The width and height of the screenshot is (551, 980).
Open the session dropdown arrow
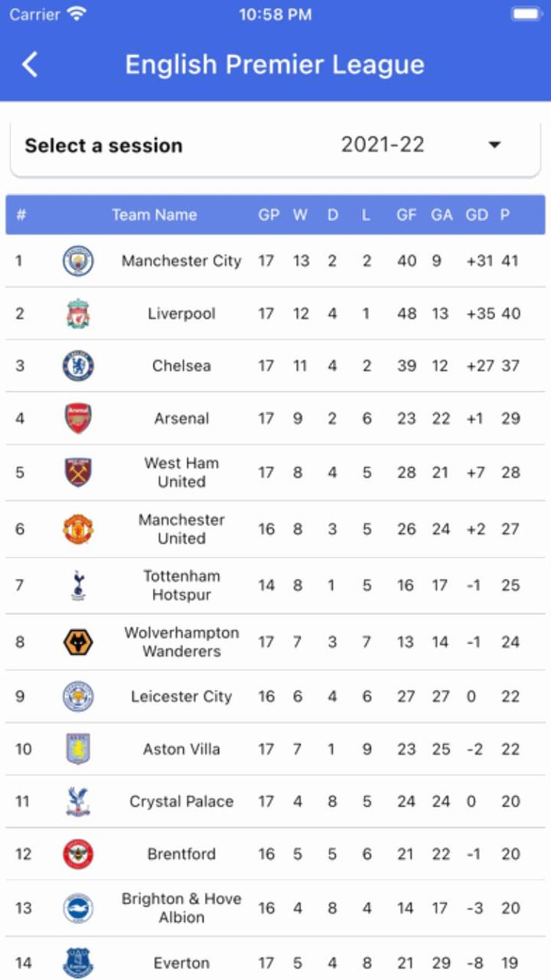point(494,145)
